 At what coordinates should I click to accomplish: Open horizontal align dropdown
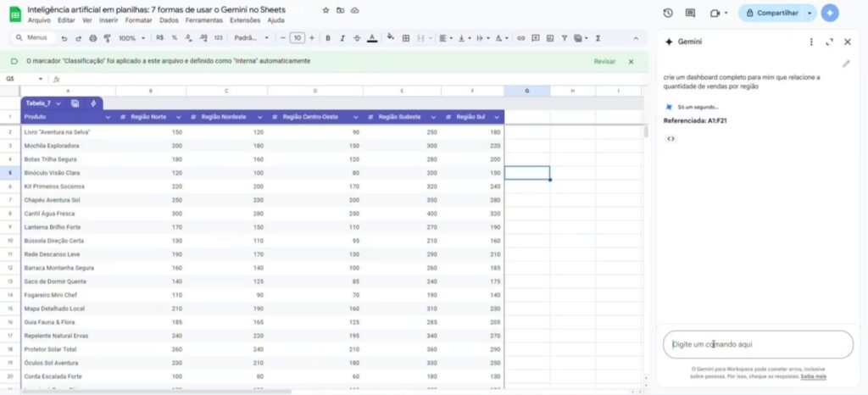pos(446,38)
